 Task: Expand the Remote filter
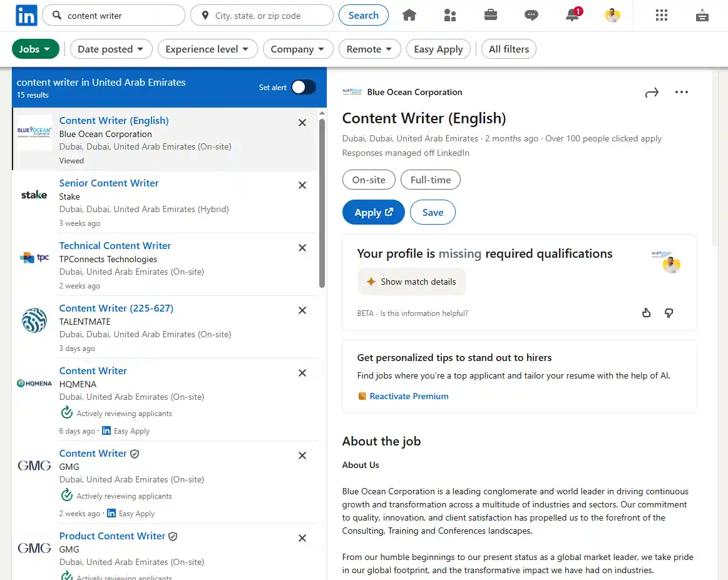tap(369, 49)
